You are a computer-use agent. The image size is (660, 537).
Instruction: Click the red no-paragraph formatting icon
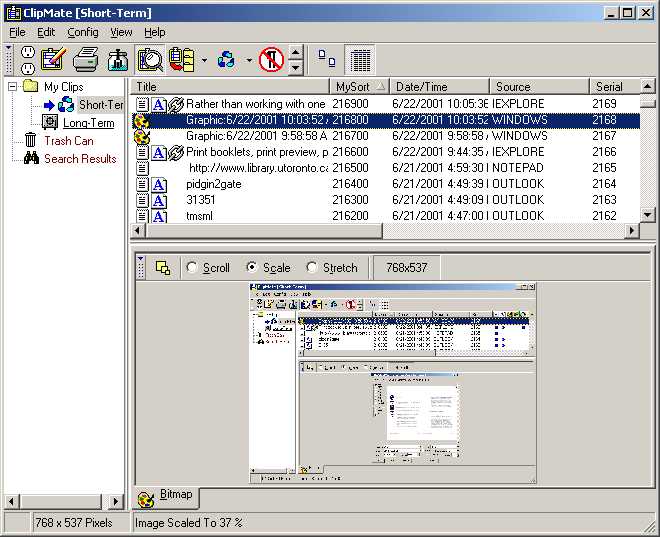tap(271, 59)
